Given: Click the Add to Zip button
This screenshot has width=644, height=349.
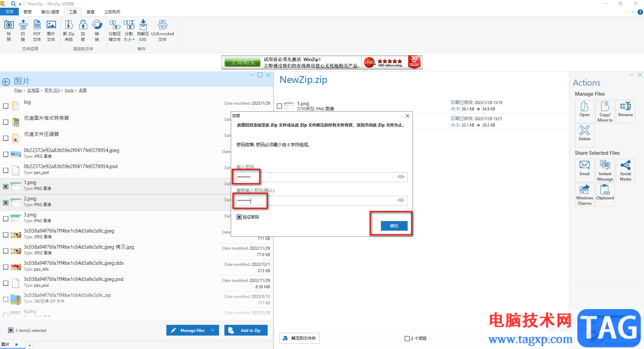Looking at the screenshot, I should click(246, 330).
